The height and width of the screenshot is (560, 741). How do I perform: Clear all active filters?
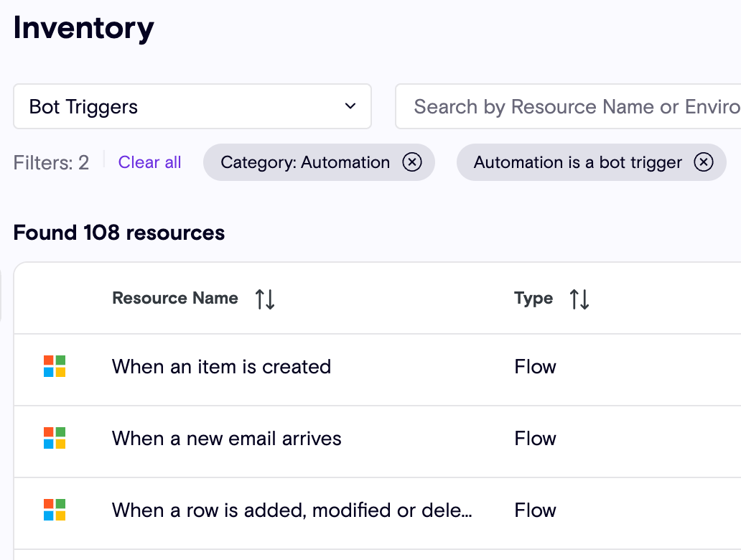149,162
